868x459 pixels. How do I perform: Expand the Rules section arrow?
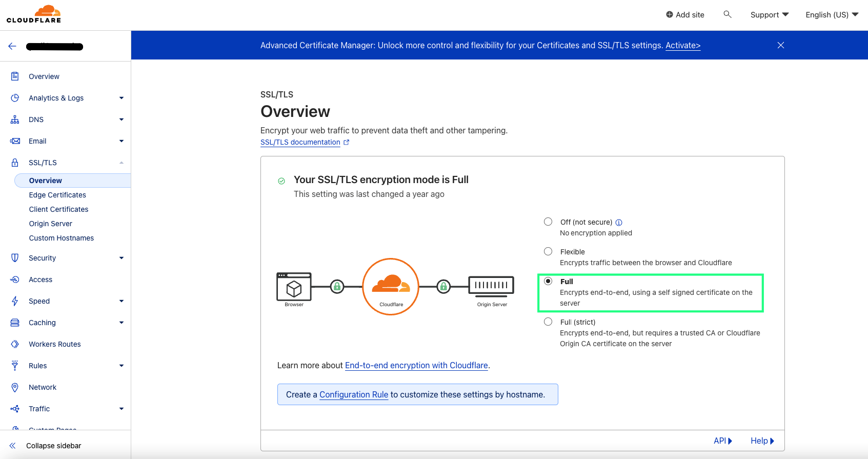pos(122,366)
